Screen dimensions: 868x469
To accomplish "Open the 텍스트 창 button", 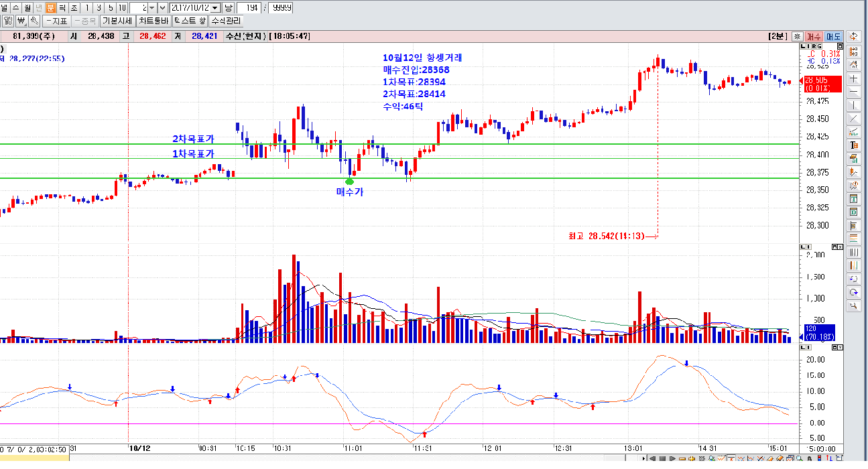I will [x=190, y=21].
